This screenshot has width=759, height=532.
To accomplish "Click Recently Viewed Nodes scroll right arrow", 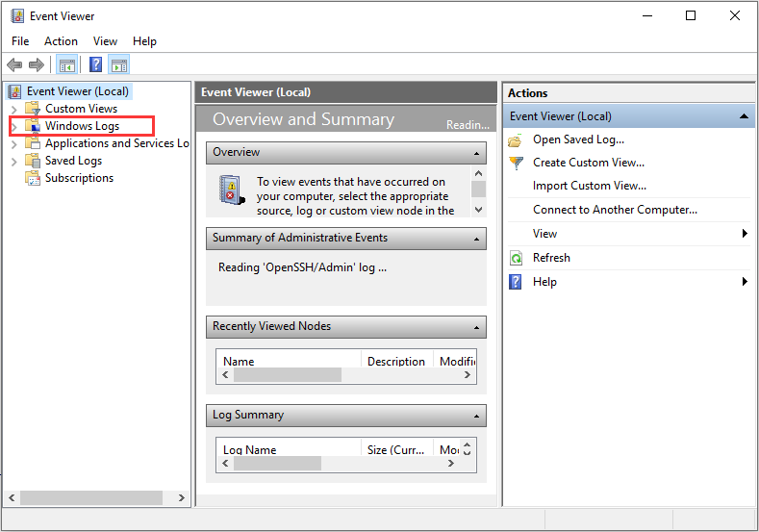I will (x=468, y=374).
